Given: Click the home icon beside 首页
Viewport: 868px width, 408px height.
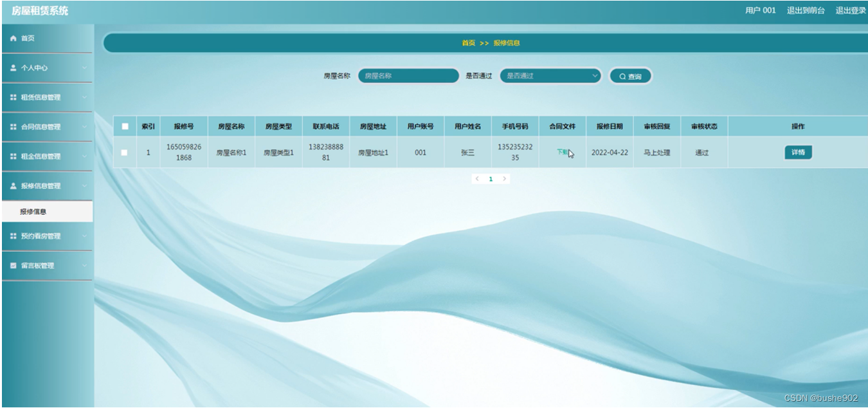Looking at the screenshot, I should point(13,39).
